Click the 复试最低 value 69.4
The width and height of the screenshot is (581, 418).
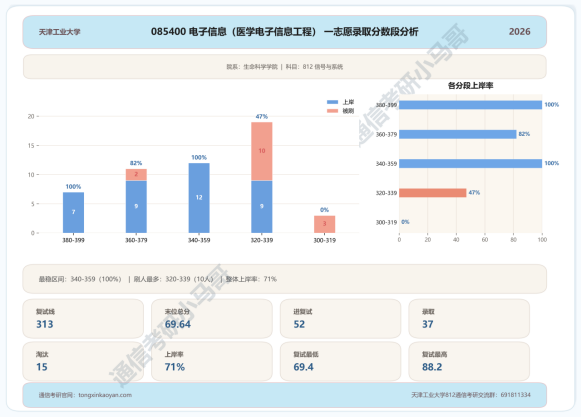pos(303,367)
